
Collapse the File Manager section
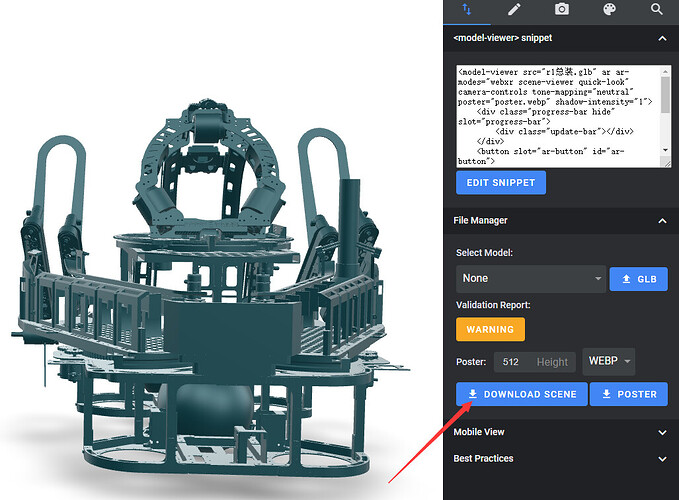pyautogui.click(x=662, y=221)
